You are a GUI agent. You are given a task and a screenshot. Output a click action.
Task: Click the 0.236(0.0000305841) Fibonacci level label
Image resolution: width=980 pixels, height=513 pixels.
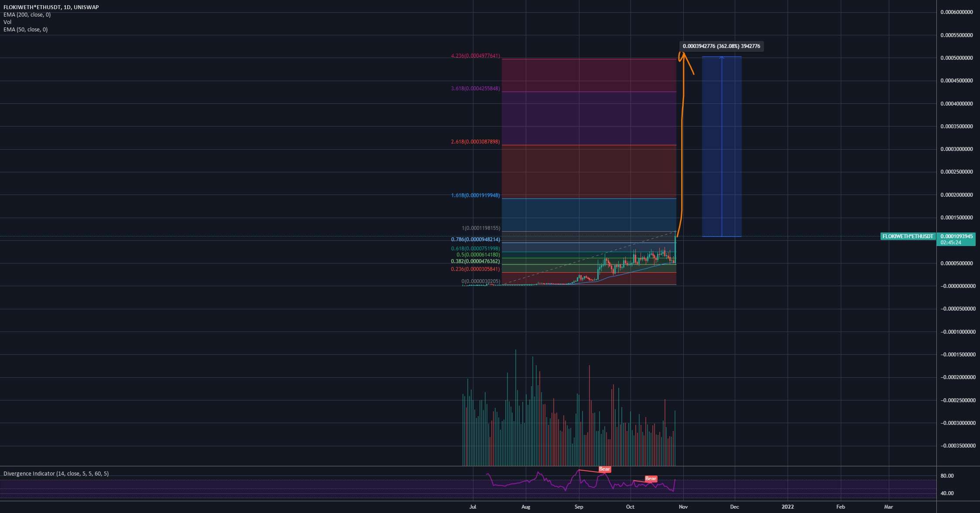pyautogui.click(x=476, y=269)
